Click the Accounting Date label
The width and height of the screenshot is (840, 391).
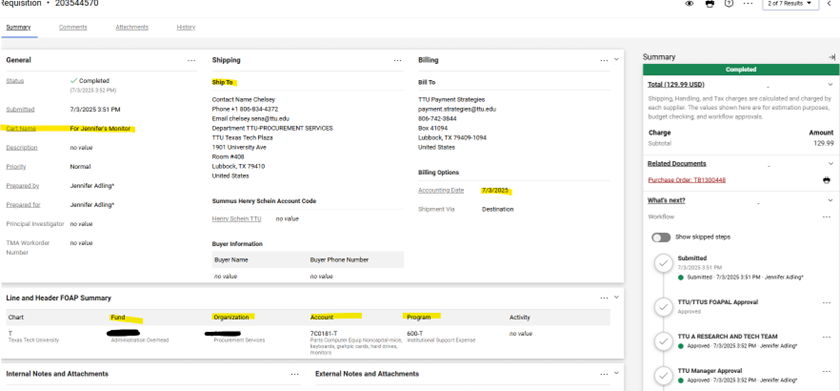pyautogui.click(x=441, y=191)
